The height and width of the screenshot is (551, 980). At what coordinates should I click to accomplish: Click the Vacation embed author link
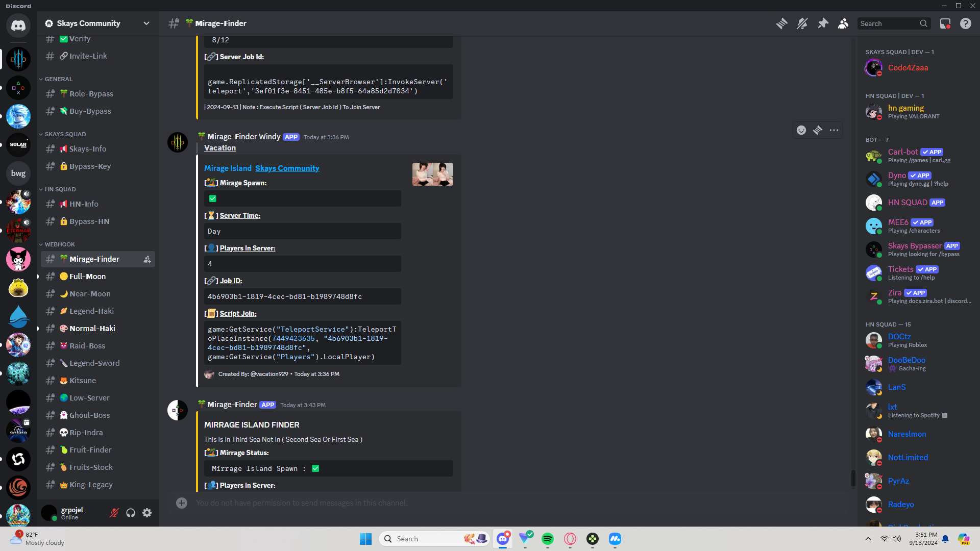point(220,148)
